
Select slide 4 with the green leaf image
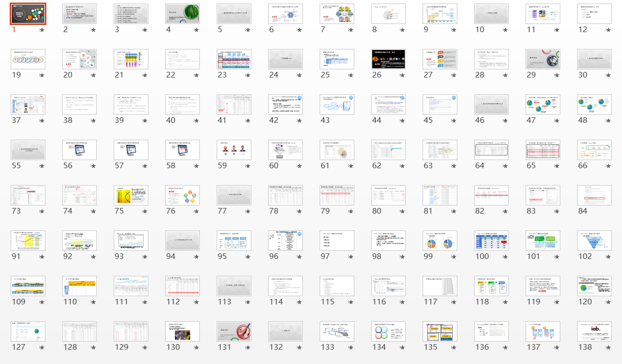tap(183, 14)
